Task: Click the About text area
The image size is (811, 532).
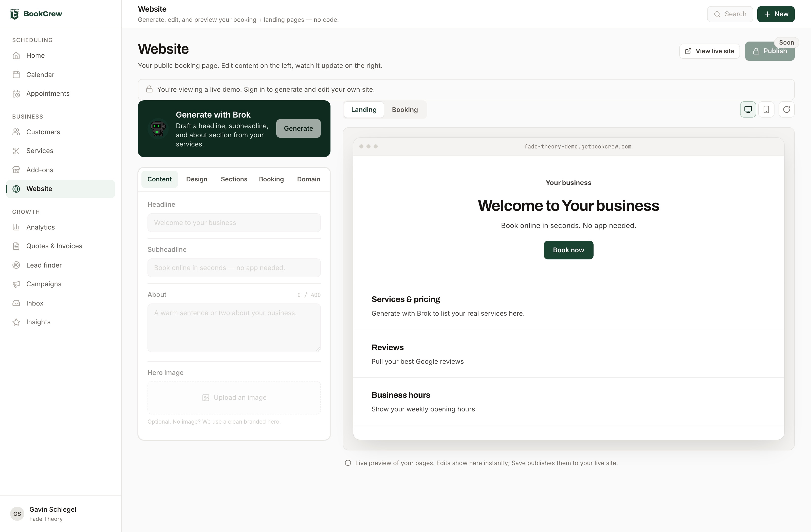Action: click(234, 328)
